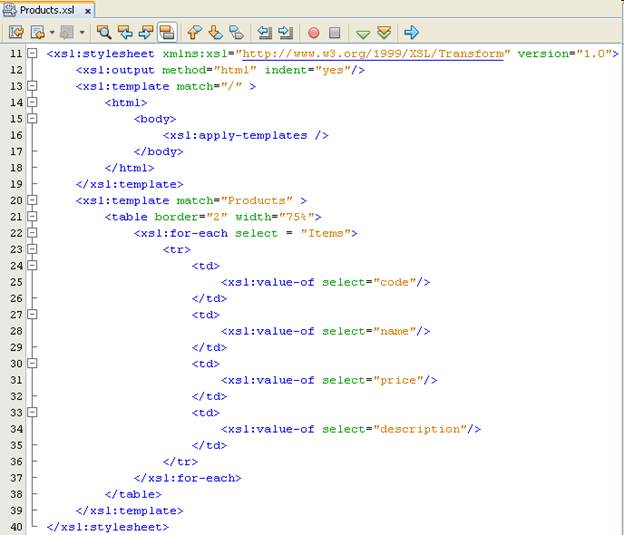Viewport: 624px width, 535px height.
Task: Click the closing </table> tag
Action: click(133, 494)
